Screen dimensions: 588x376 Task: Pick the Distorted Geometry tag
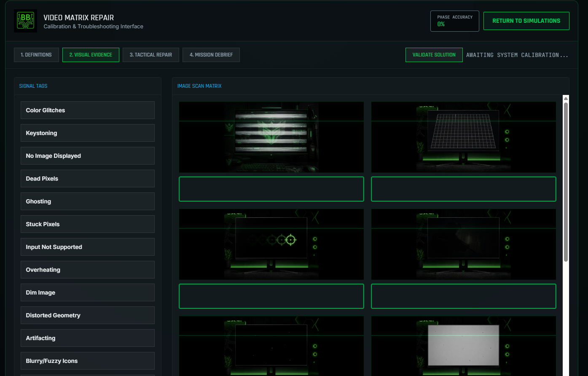point(88,315)
